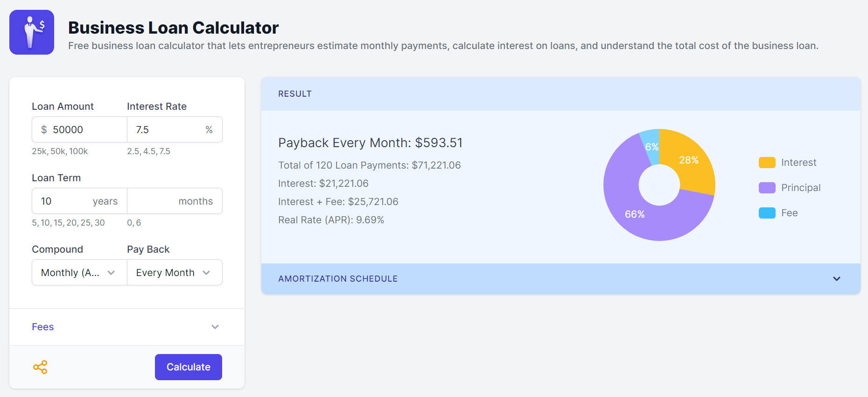Click the orange share icon

pos(40,367)
